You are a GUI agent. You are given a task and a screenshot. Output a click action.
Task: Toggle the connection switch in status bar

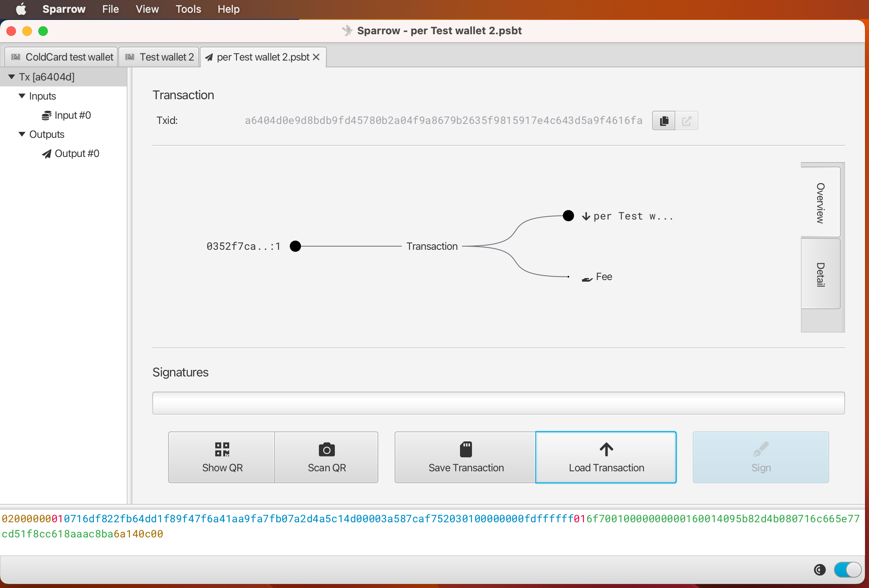coord(847,570)
